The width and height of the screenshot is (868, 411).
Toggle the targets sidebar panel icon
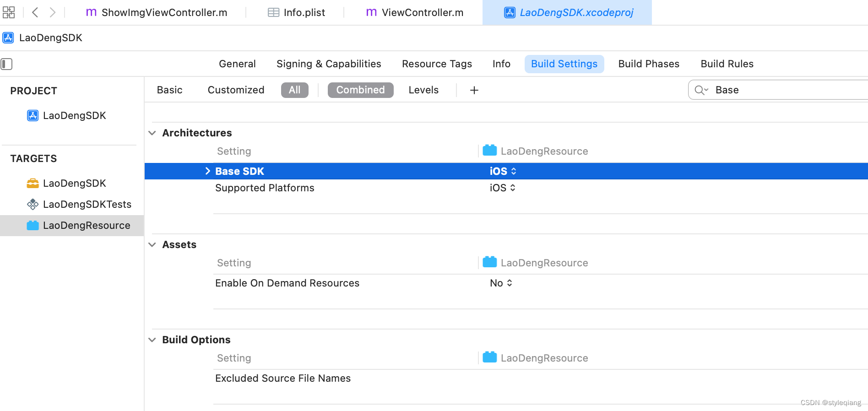click(6, 64)
